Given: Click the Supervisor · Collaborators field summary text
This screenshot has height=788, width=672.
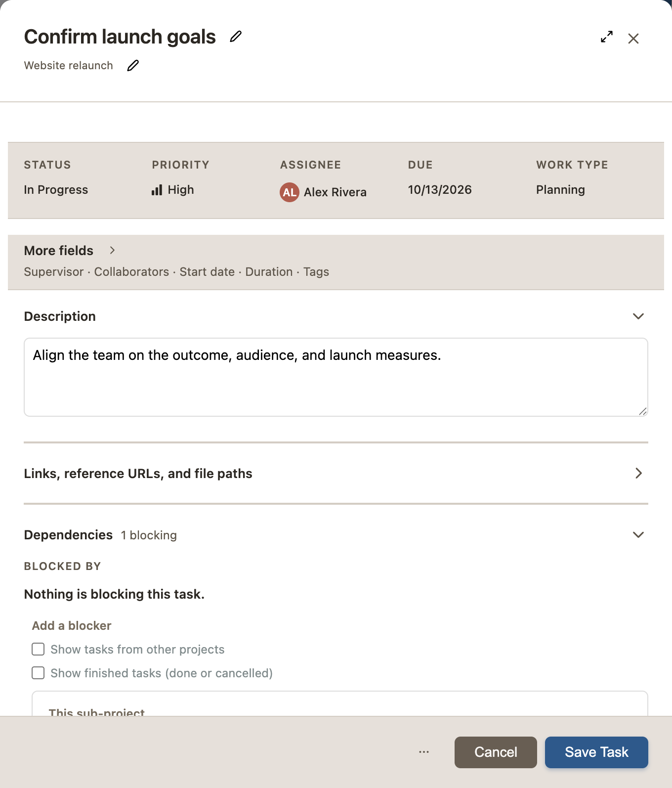Looking at the screenshot, I should tap(176, 272).
